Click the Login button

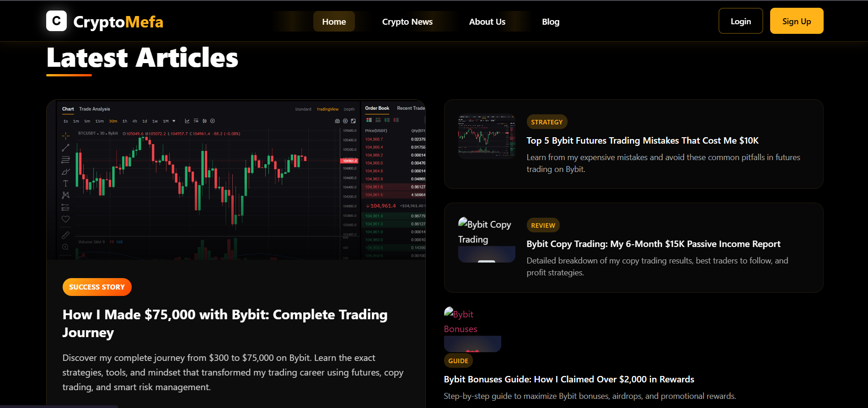tap(740, 21)
